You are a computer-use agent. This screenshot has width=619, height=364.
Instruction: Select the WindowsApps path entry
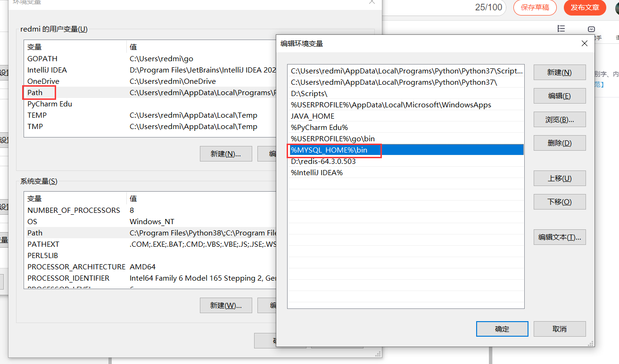pyautogui.click(x=406, y=105)
